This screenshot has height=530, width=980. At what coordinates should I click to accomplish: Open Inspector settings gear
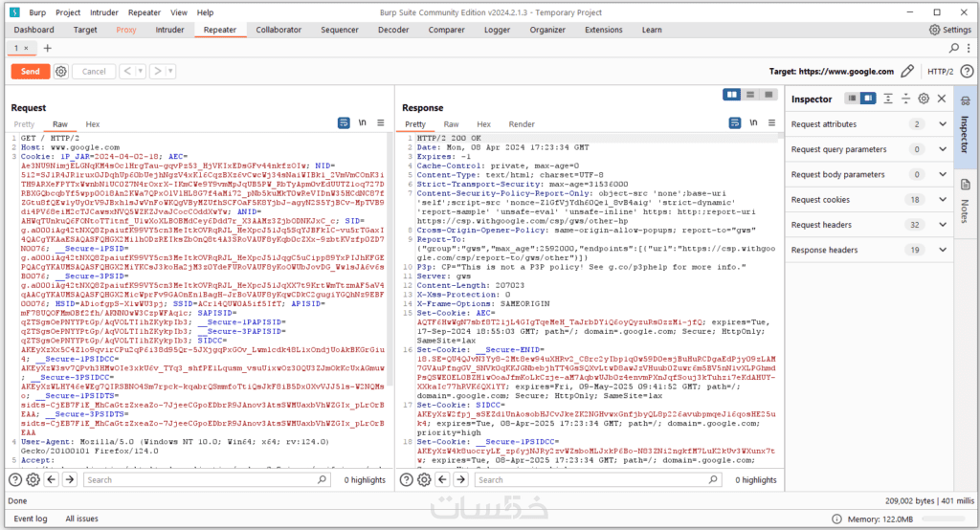point(924,99)
